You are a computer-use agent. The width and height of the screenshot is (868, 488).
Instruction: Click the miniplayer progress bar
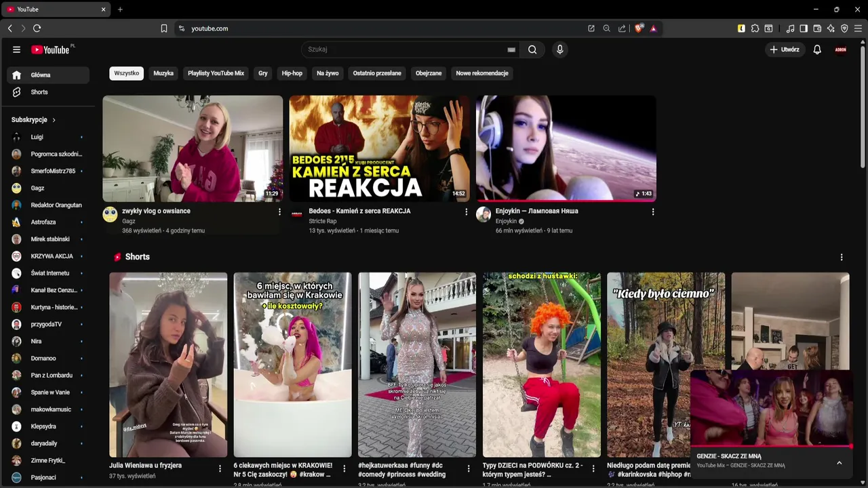pos(772,446)
